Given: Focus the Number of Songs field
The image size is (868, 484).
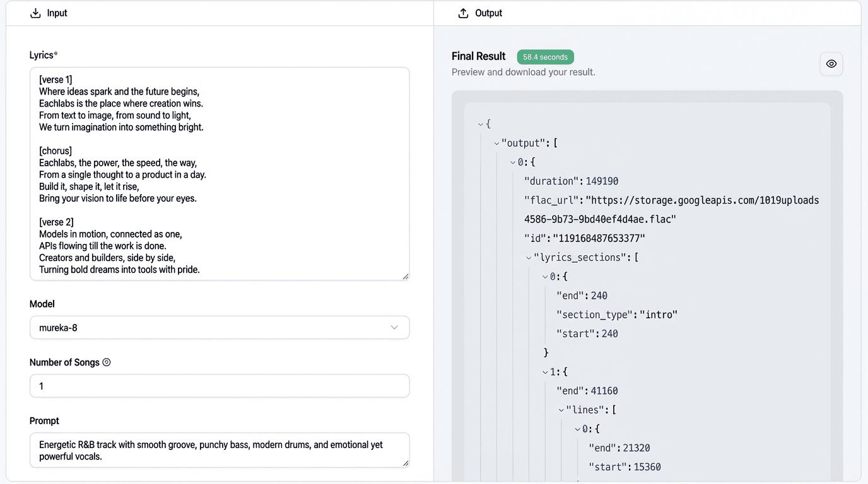Looking at the screenshot, I should (x=219, y=386).
